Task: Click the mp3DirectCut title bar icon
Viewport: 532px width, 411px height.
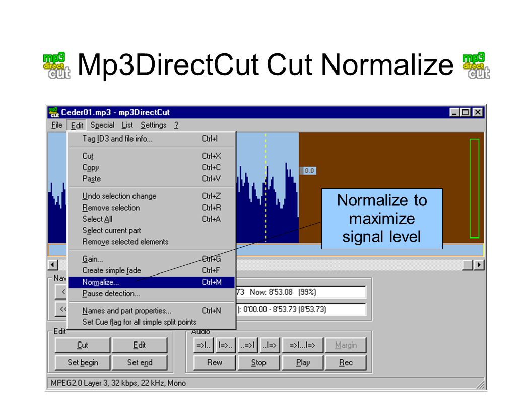Action: [53, 112]
